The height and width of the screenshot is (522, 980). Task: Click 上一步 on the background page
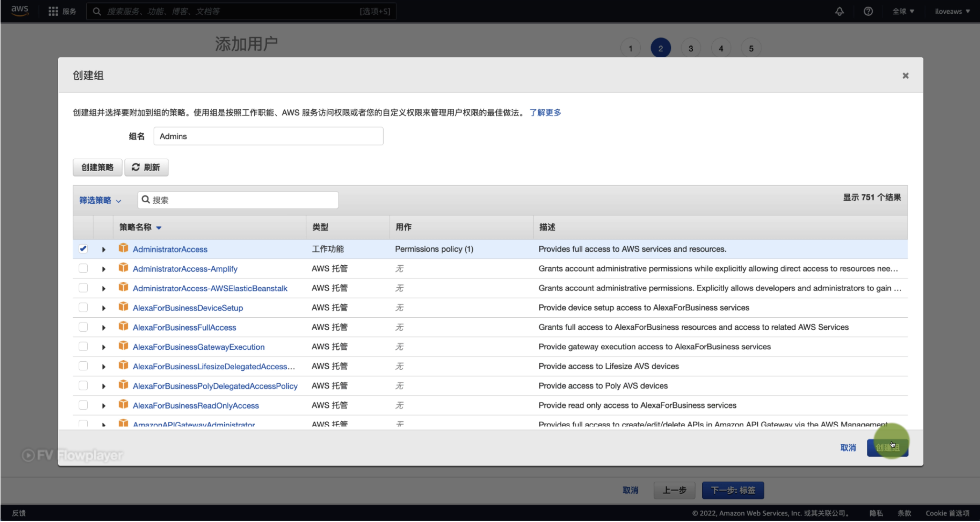point(674,490)
